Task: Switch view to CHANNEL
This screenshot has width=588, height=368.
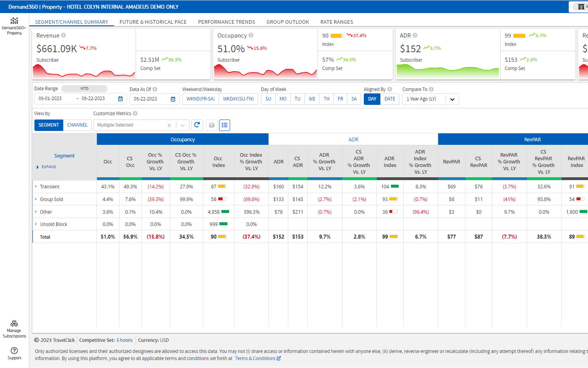Action: (x=77, y=125)
